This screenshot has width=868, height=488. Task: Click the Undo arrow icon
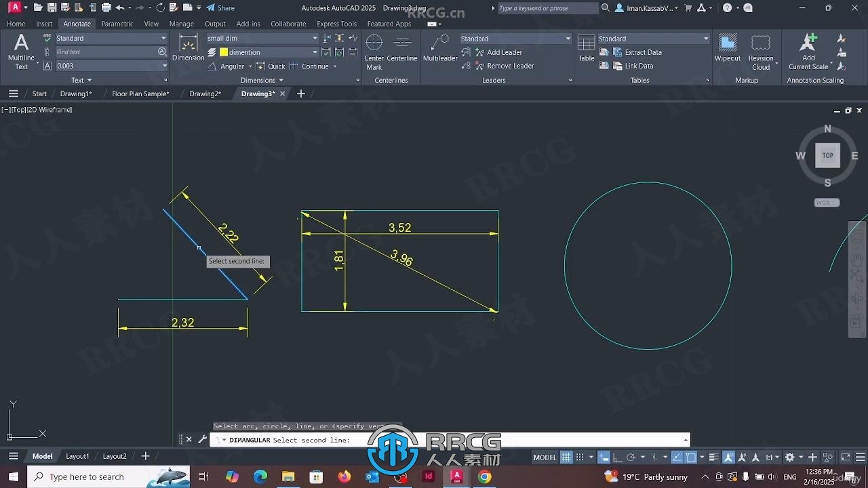[120, 7]
